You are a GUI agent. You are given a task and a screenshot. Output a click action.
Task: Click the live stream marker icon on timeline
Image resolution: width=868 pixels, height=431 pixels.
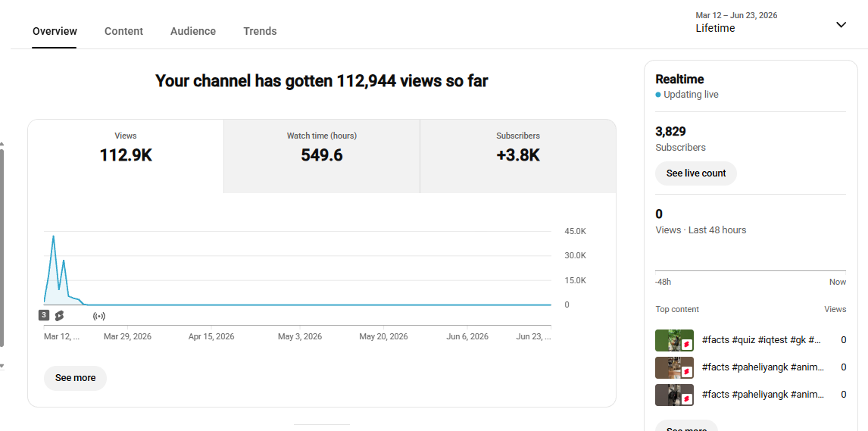(99, 317)
